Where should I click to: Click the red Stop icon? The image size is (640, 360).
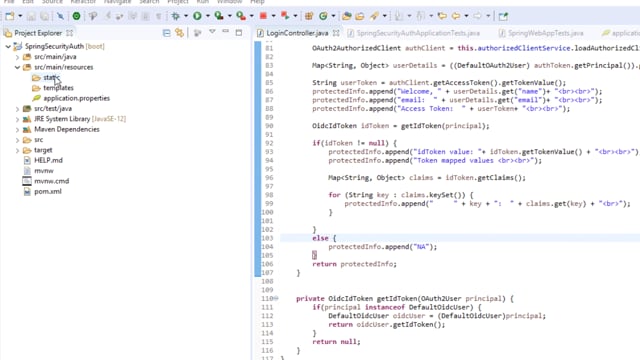pos(263,16)
